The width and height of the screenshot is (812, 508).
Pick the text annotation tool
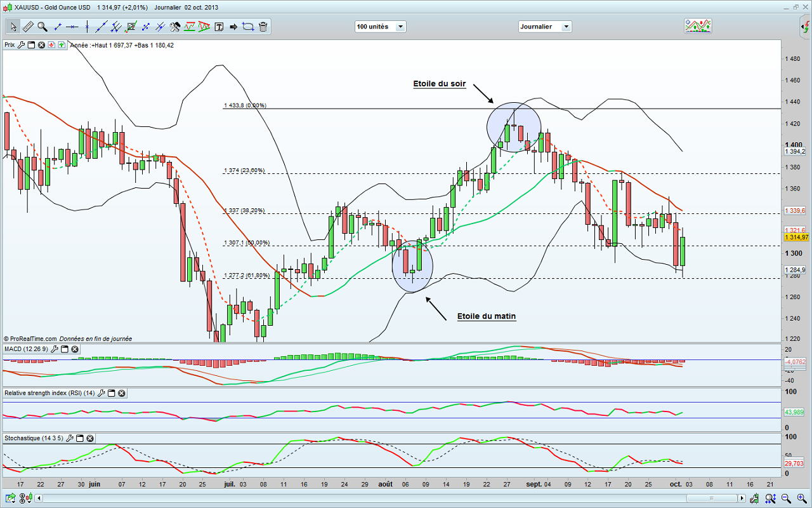coord(219,27)
